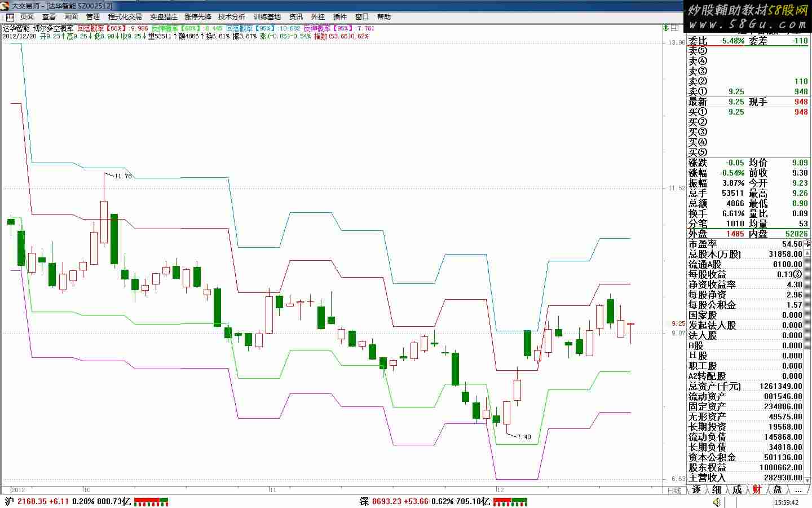812x508 pixels.
Task: Click the 深 8693.23 index in the status bar
Action: [x=425, y=501]
